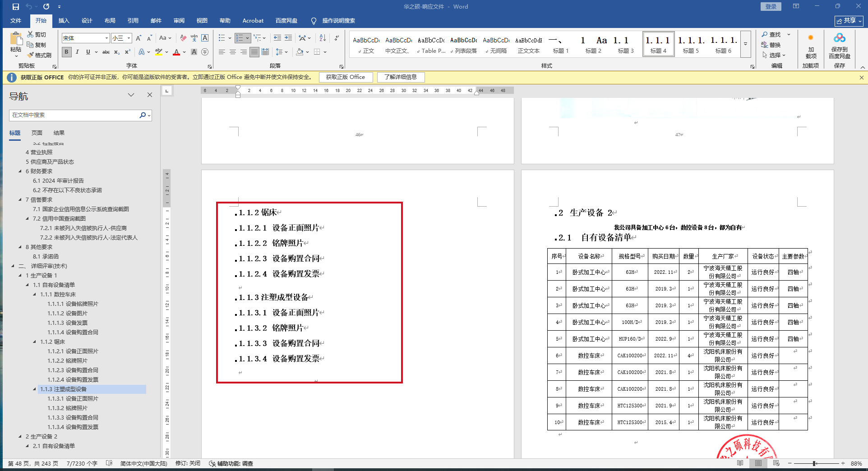Toggle superscript formatting
868x471 pixels.
(x=128, y=52)
